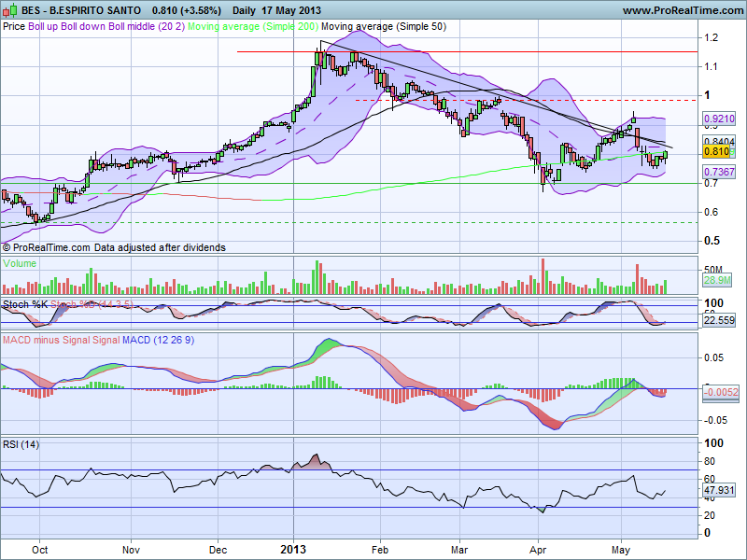This screenshot has width=747, height=560.
Task: Click the Oct label on the time axis
Action: (x=40, y=550)
